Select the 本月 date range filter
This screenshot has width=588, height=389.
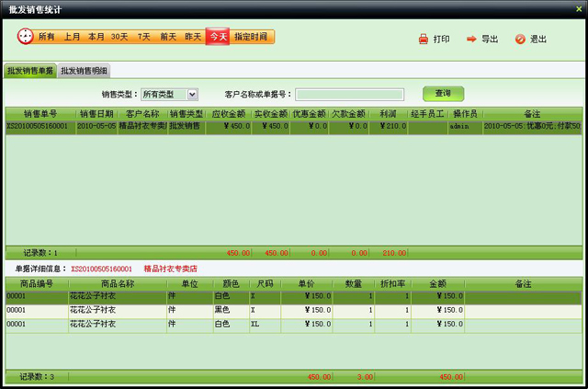tap(96, 37)
